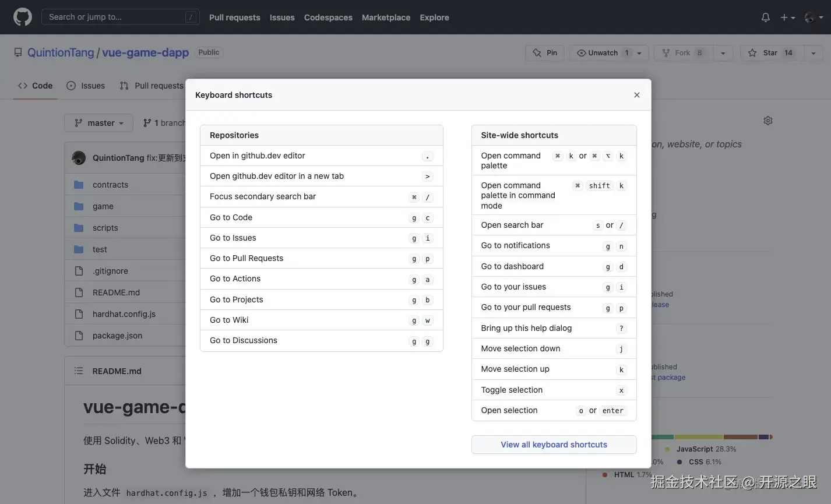Click the QuintionTang commit avatar
Image resolution: width=831 pixels, height=504 pixels.
click(x=79, y=158)
